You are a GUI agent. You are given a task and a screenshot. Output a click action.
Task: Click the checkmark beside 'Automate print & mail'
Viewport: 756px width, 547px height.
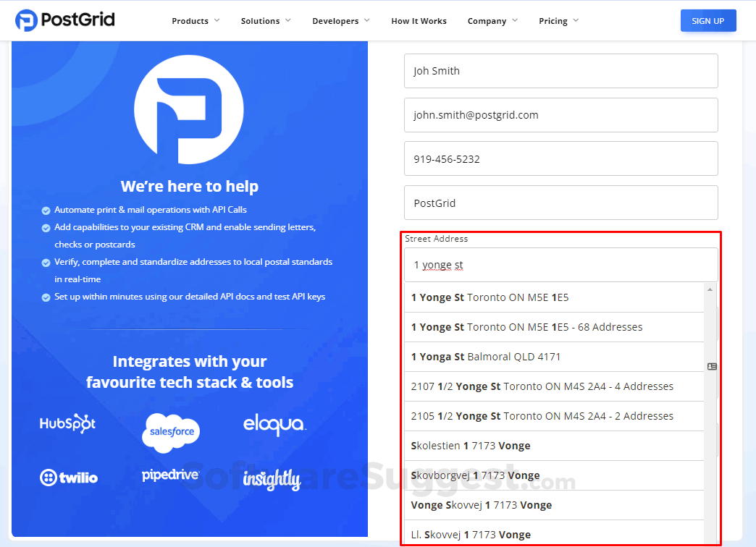46,210
